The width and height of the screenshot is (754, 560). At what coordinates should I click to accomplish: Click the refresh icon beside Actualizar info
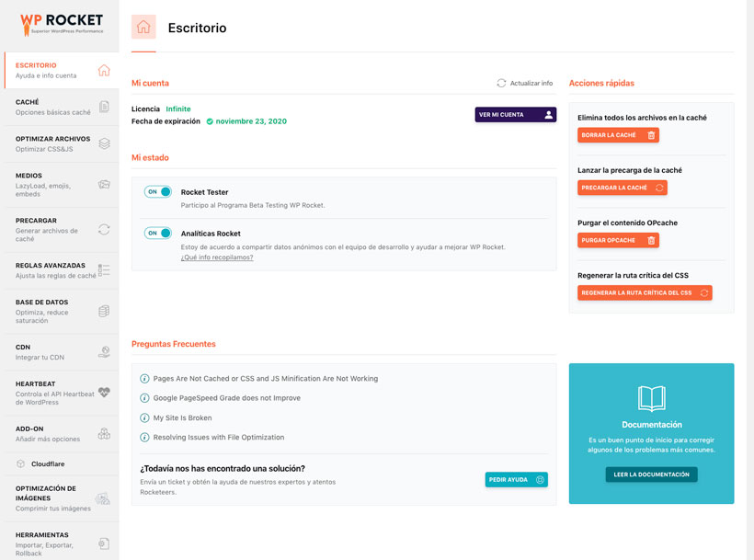[x=501, y=83]
